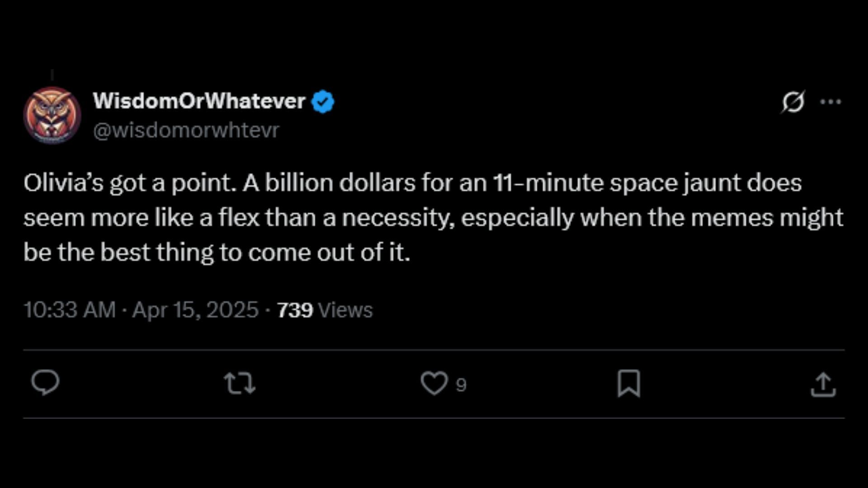The height and width of the screenshot is (488, 868).
Task: Open the @wisdomorwhtevr handle link
Action: coord(186,131)
